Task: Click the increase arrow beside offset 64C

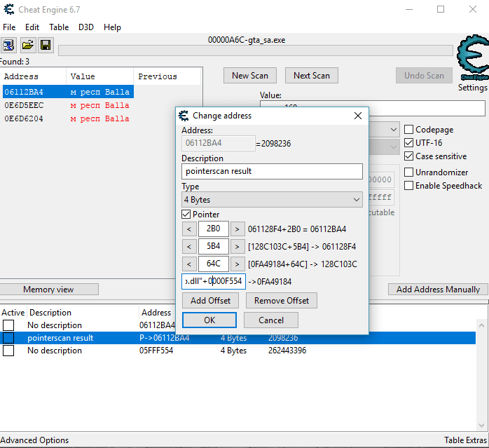Action: 237,264
